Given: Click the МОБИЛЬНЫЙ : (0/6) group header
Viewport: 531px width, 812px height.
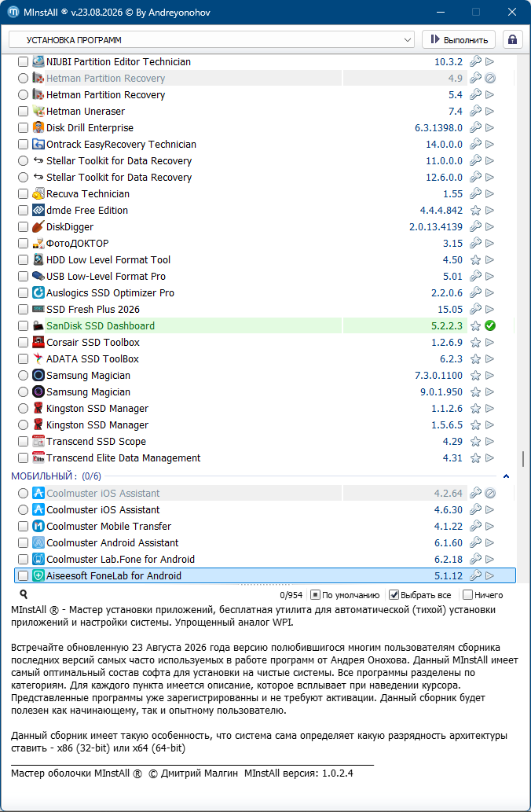Looking at the screenshot, I should [57, 476].
